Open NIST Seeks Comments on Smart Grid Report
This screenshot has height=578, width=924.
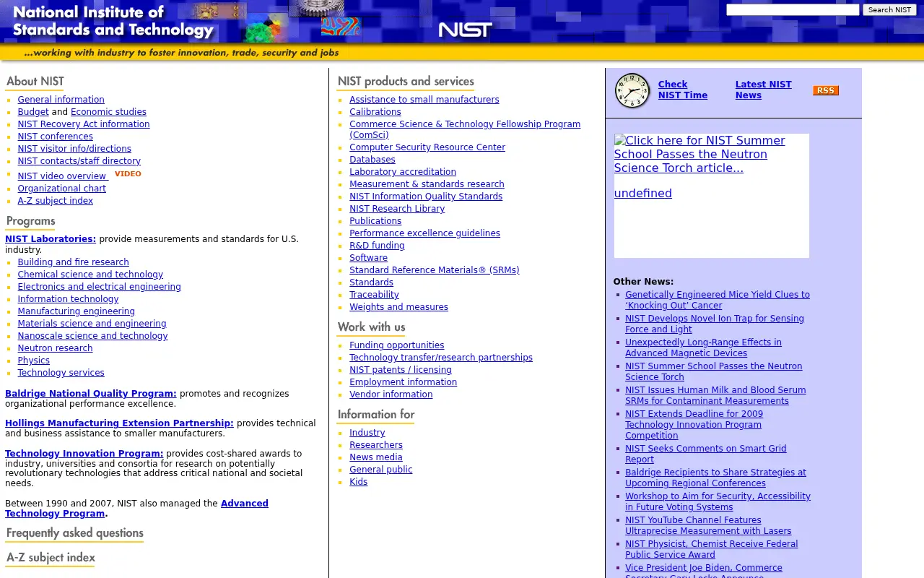706,454
